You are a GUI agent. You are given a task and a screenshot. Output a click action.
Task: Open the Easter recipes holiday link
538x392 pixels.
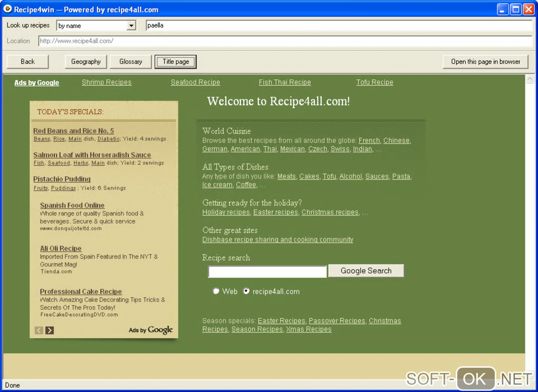pos(276,212)
